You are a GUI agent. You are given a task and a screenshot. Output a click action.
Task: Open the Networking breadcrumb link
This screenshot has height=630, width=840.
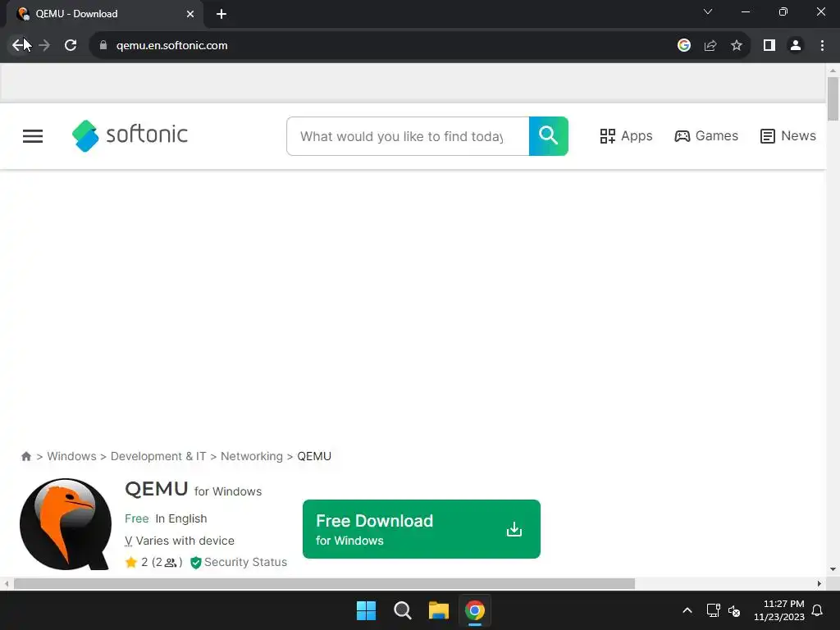click(x=252, y=456)
